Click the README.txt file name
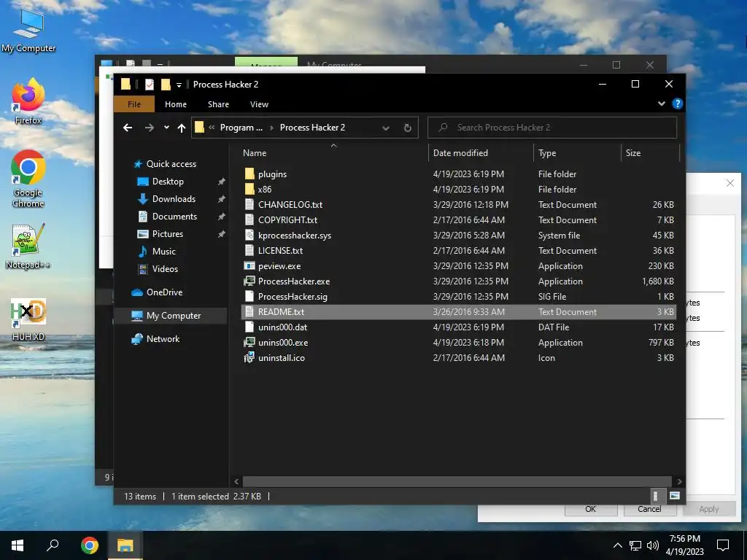Viewport: 747px width, 560px height. pyautogui.click(x=281, y=312)
